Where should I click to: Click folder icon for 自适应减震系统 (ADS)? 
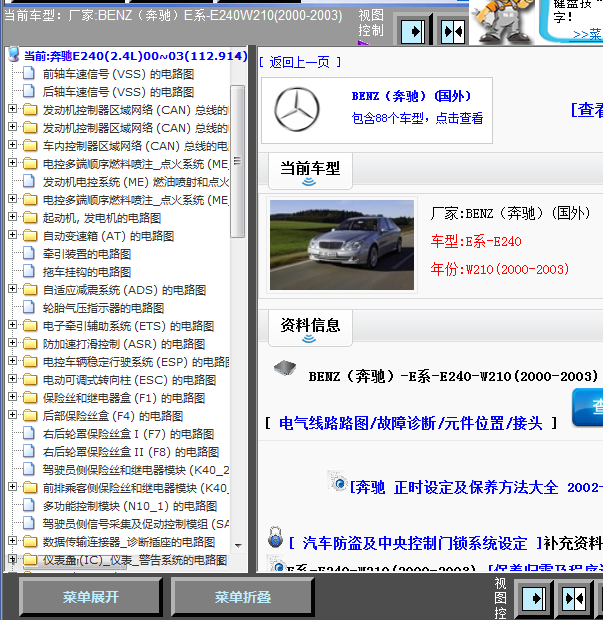point(30,289)
